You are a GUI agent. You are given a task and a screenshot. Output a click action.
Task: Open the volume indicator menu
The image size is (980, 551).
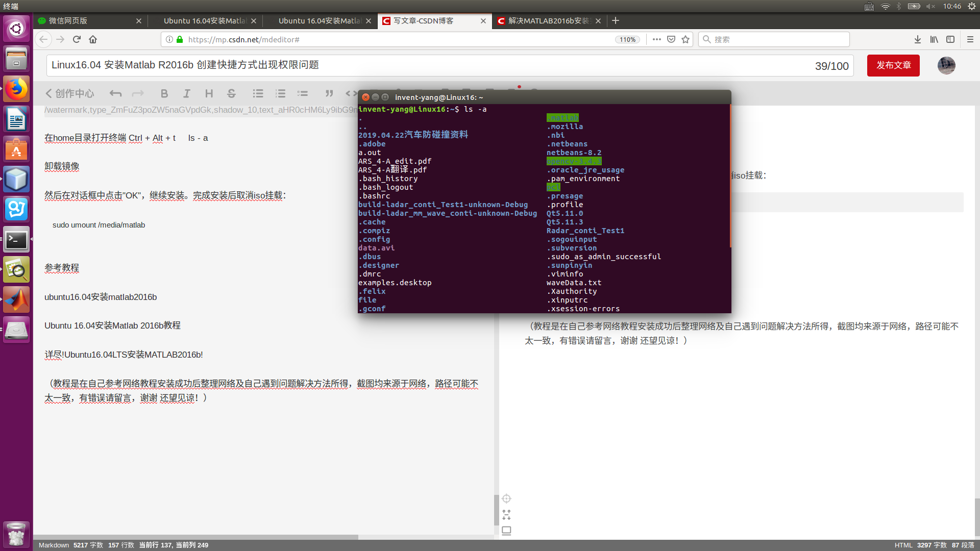click(930, 6)
